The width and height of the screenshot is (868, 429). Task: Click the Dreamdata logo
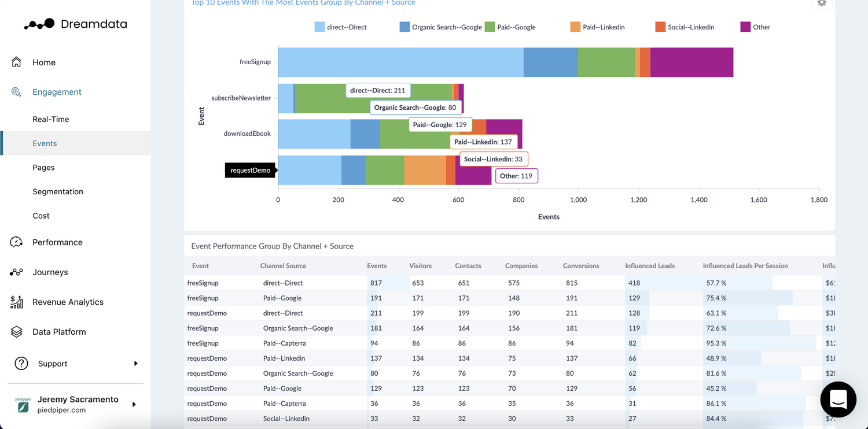[75, 24]
